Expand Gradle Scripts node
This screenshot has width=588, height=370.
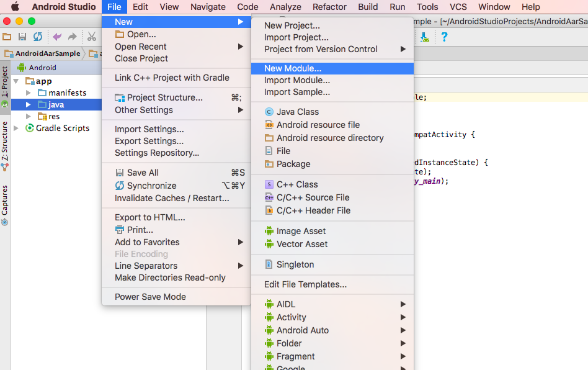pos(16,129)
